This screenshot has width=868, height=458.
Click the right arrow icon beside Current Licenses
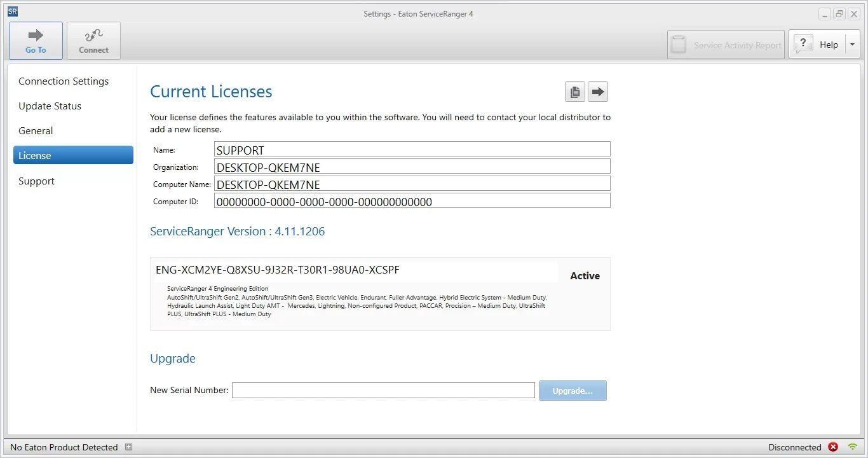[597, 92]
